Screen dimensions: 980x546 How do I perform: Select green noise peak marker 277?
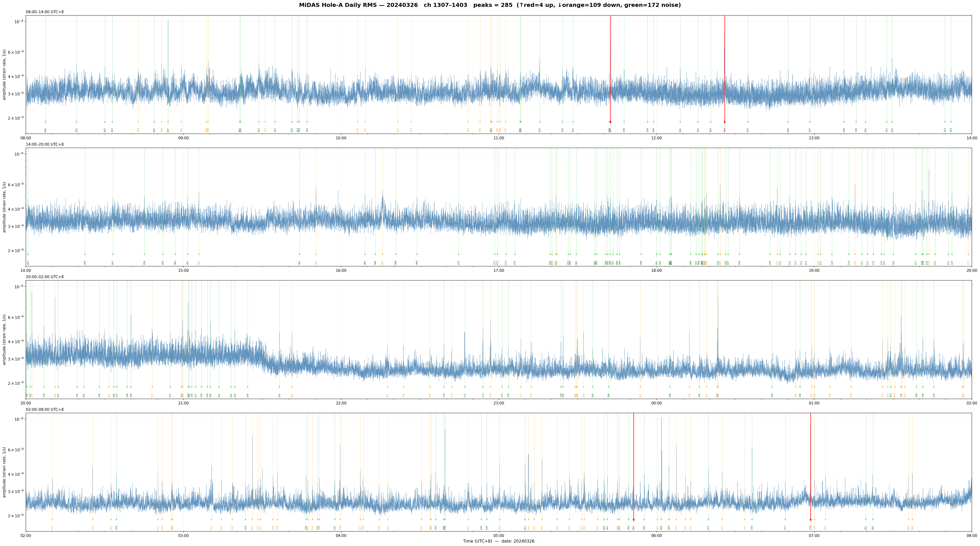click(x=785, y=519)
